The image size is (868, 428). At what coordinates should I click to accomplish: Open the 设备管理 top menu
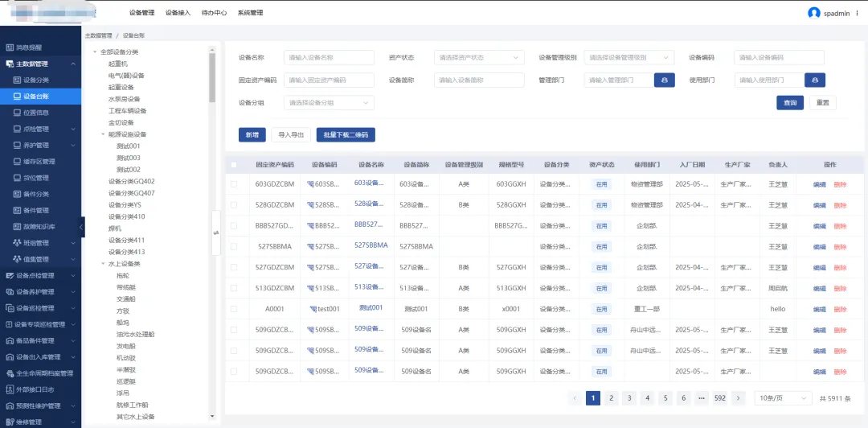click(x=141, y=13)
